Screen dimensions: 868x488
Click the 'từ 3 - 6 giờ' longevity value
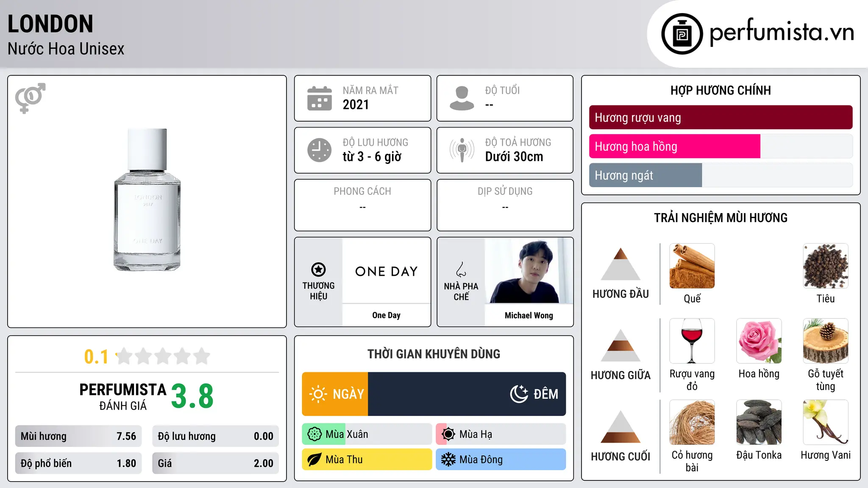coord(372,157)
